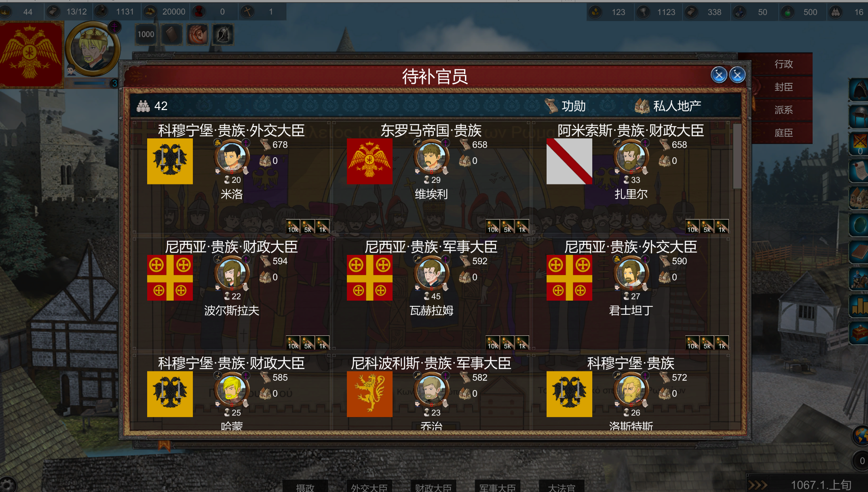This screenshot has width=868, height=492.
Task: Click the fast-forward arrows beside the date
Action: (x=758, y=485)
